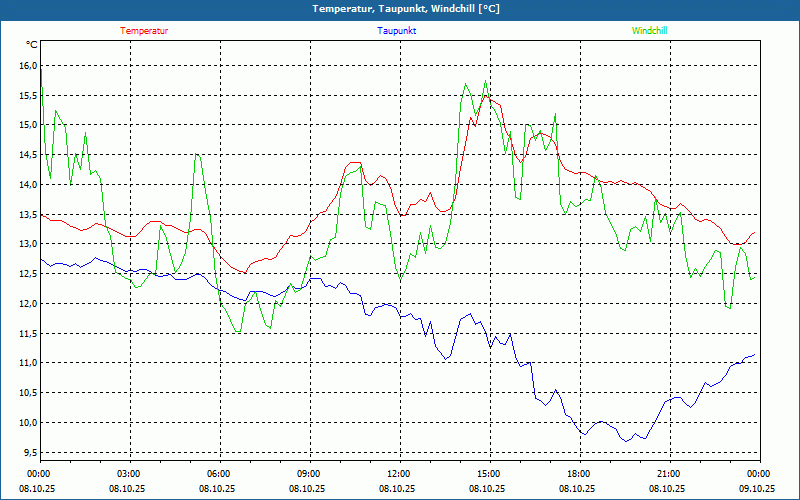The width and height of the screenshot is (800, 500).
Task: Select the 14.0 y-axis value
Action: coord(27,185)
